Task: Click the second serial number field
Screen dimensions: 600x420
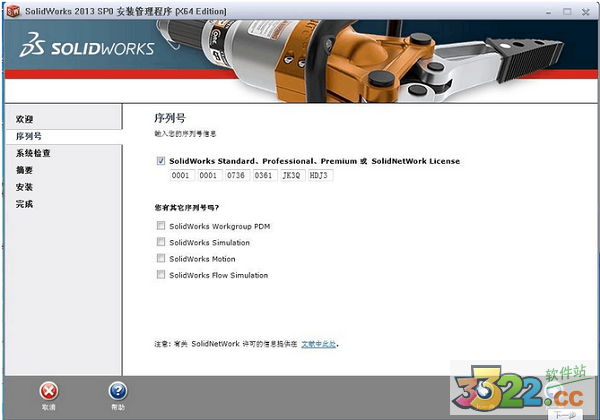Action: 210,175
